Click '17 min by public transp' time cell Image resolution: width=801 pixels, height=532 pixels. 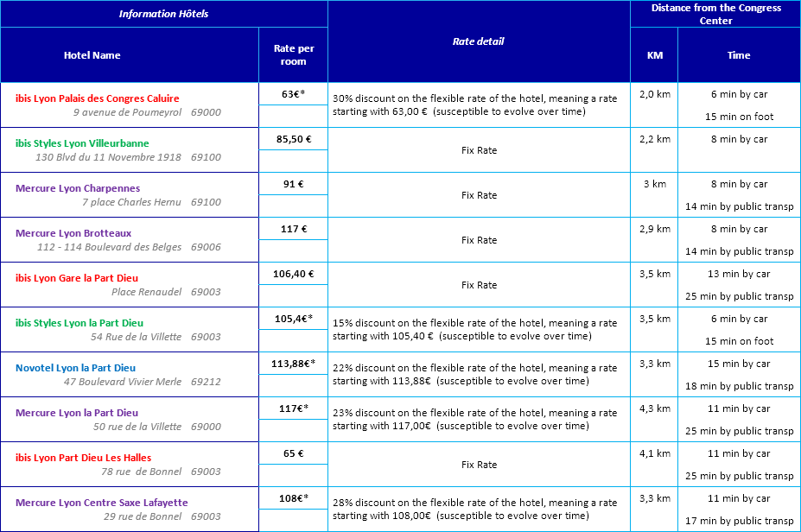pos(739,521)
